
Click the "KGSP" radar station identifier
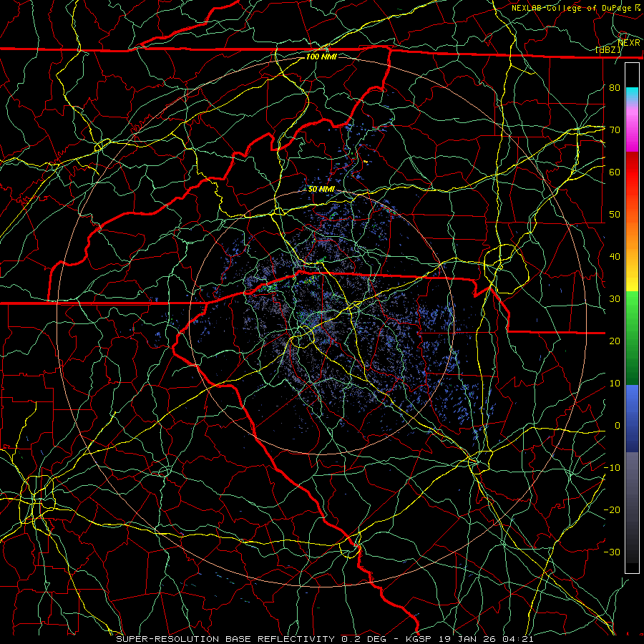(x=418, y=639)
